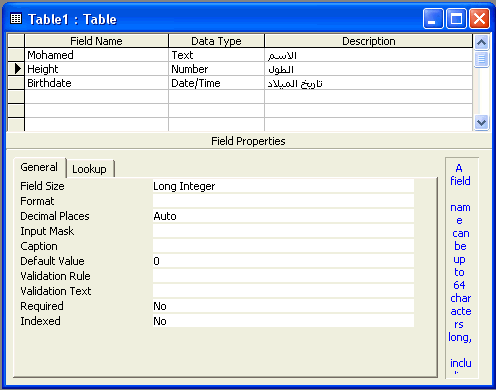Click the Validation Text property field
Image resolution: width=496 pixels, height=390 pixels.
[283, 291]
